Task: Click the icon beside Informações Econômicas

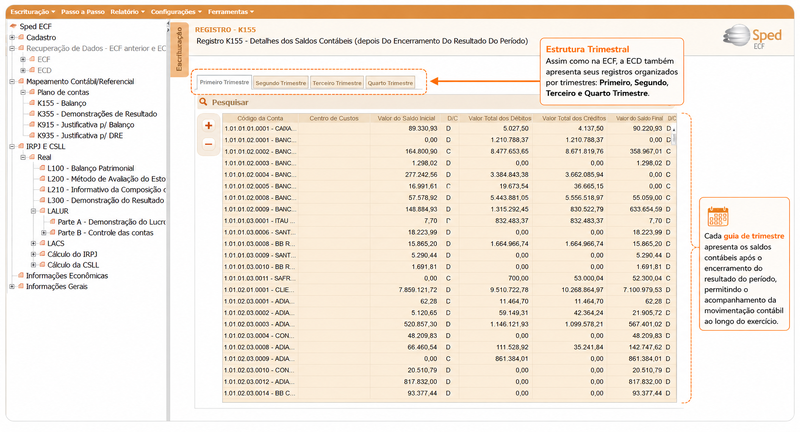Action: pos(21,275)
